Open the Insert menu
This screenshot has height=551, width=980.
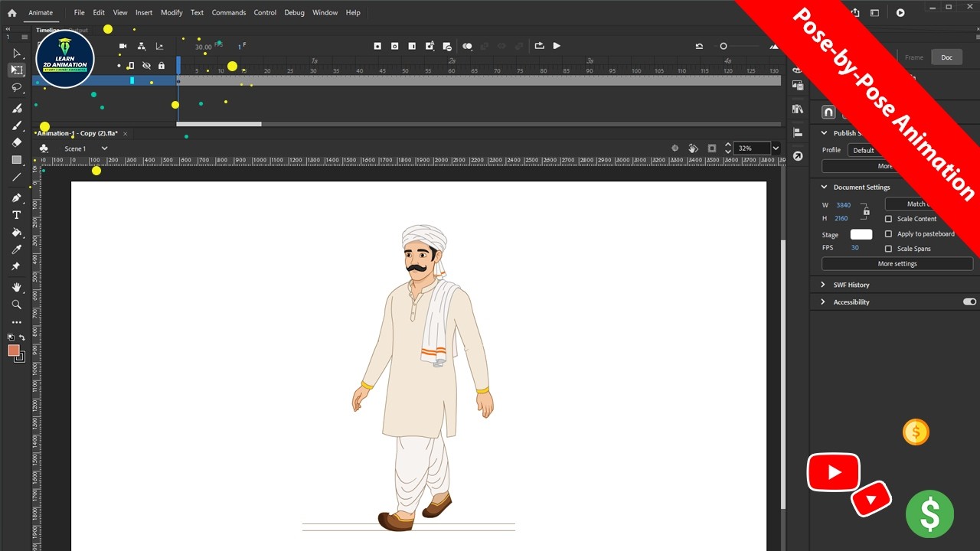pyautogui.click(x=144, y=13)
